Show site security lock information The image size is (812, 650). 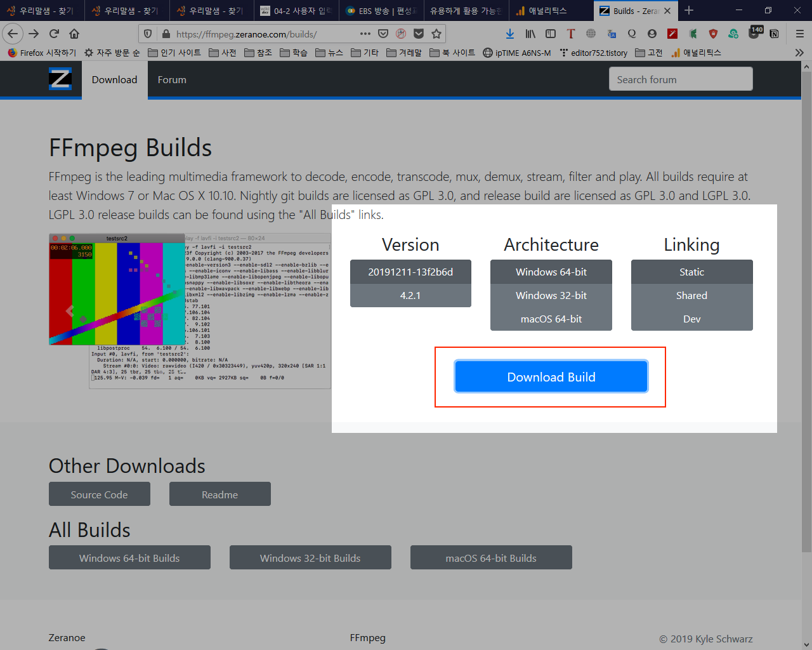166,34
